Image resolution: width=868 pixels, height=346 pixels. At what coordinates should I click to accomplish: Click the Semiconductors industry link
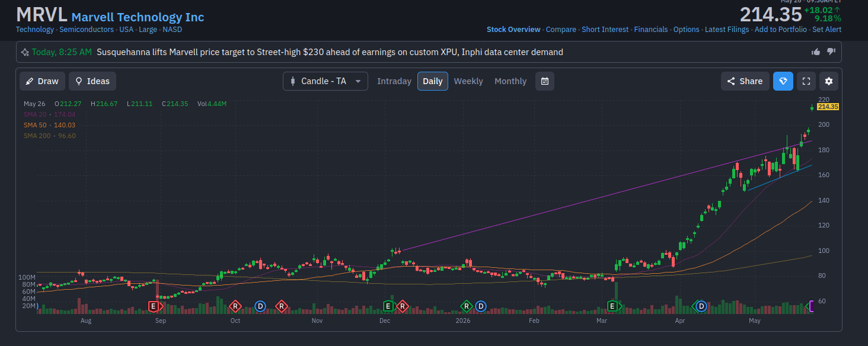[87, 30]
